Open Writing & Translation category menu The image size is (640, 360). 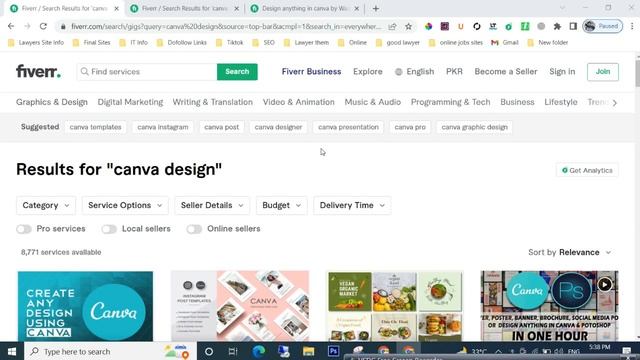[x=213, y=102]
